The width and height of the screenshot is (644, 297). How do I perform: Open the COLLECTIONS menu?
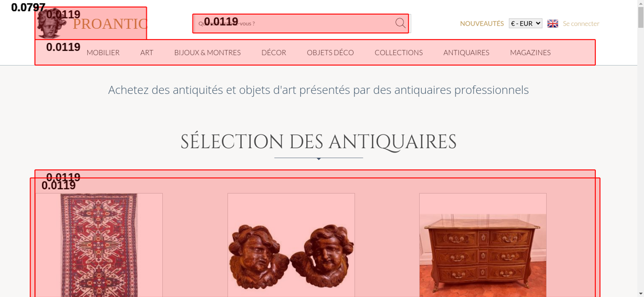pyautogui.click(x=399, y=53)
